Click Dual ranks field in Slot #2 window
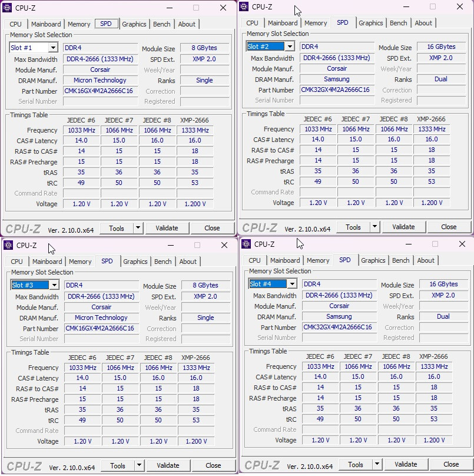The width and height of the screenshot is (474, 476). click(441, 79)
